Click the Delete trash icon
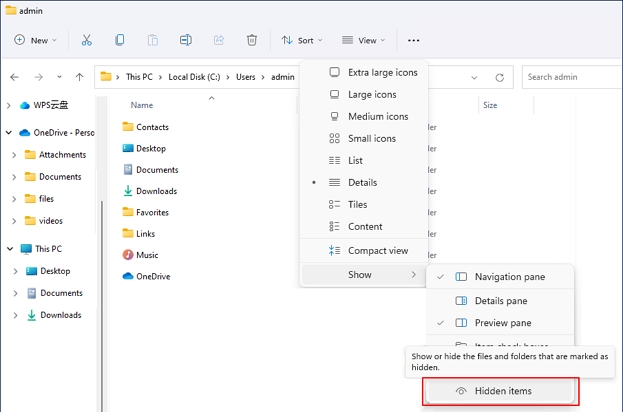Image resolution: width=623 pixels, height=413 pixels. click(x=252, y=40)
